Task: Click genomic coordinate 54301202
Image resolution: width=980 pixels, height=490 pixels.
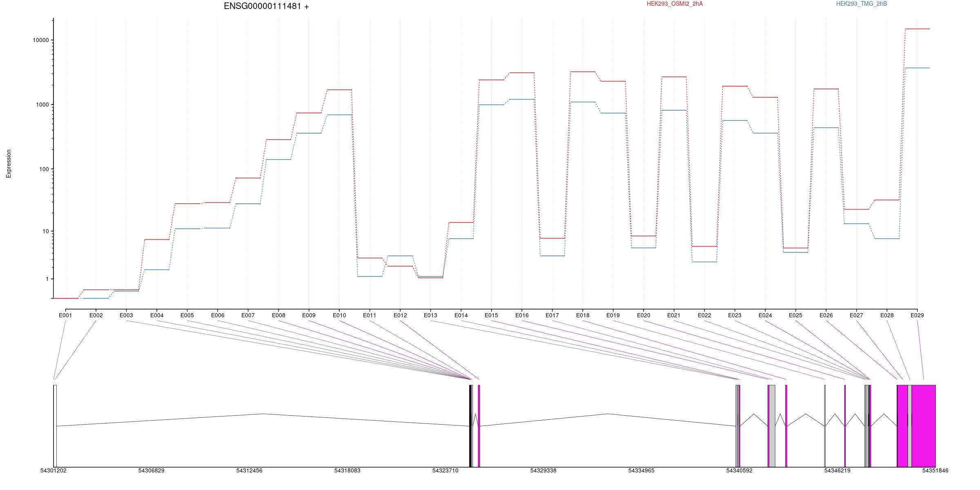Action: (x=53, y=471)
